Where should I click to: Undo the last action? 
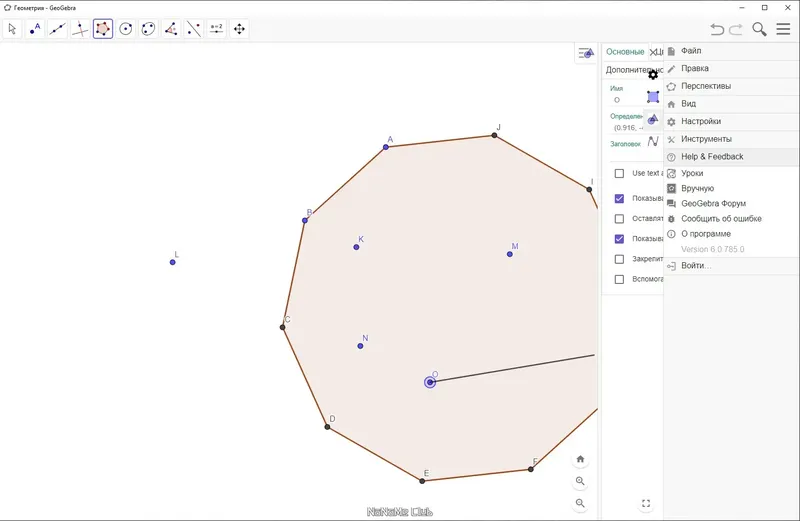pos(717,29)
